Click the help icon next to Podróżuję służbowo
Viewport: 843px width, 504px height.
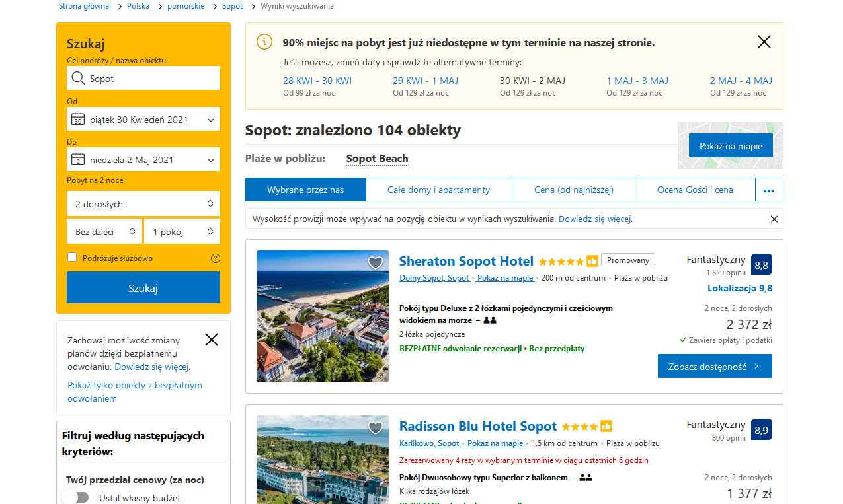click(215, 258)
